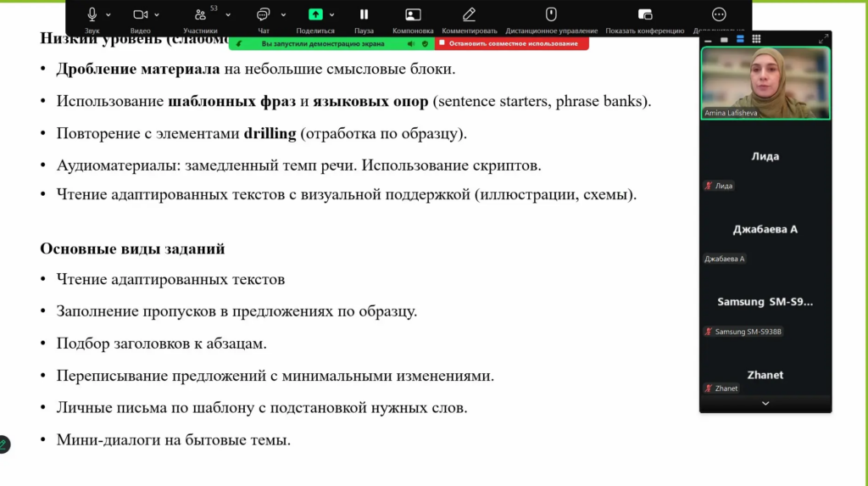
Task: Open Дистанционное управление mouse icon
Action: coord(551,14)
